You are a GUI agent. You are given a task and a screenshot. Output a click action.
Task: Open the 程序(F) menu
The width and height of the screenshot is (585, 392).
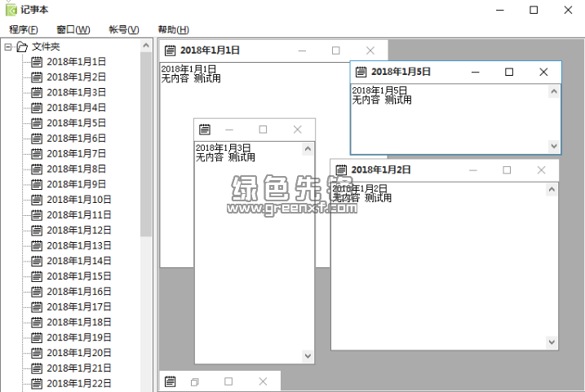pyautogui.click(x=23, y=29)
